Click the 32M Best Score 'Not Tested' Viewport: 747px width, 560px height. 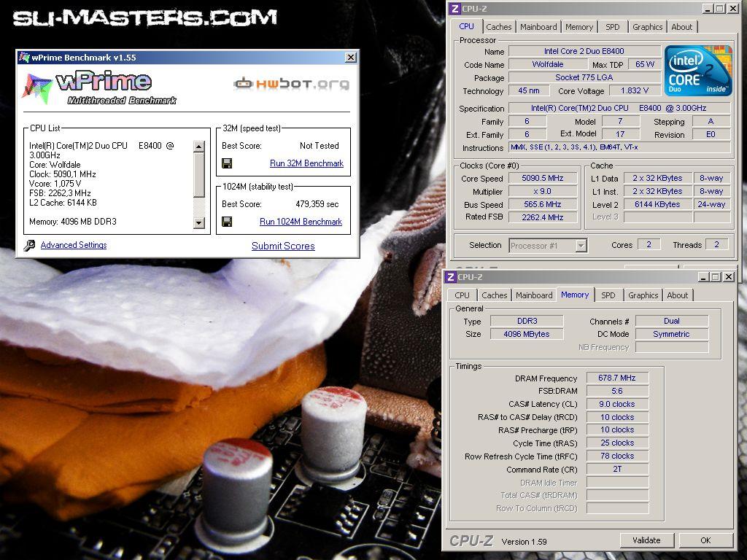click(x=320, y=146)
